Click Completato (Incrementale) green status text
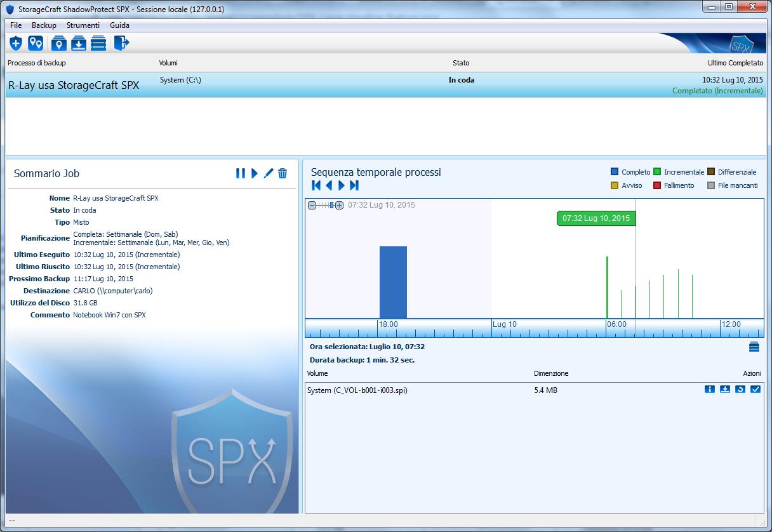Viewport: 772px width, 532px height. coord(717,91)
